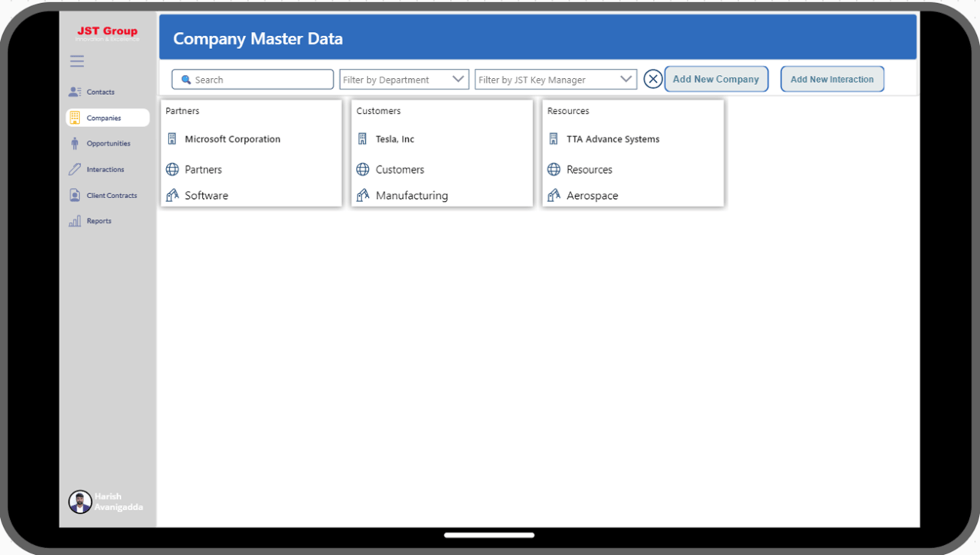Image resolution: width=980 pixels, height=555 pixels.
Task: Click the search magnifier icon
Action: (x=185, y=79)
